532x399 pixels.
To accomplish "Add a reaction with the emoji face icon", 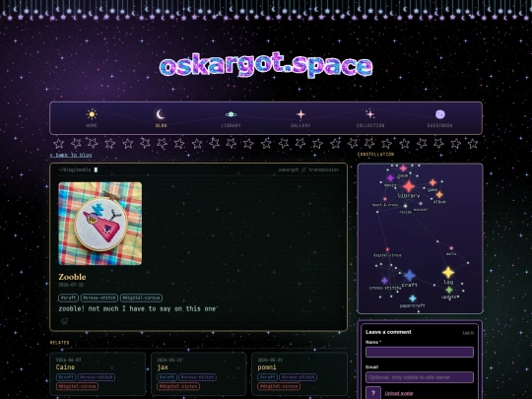I will [64, 321].
